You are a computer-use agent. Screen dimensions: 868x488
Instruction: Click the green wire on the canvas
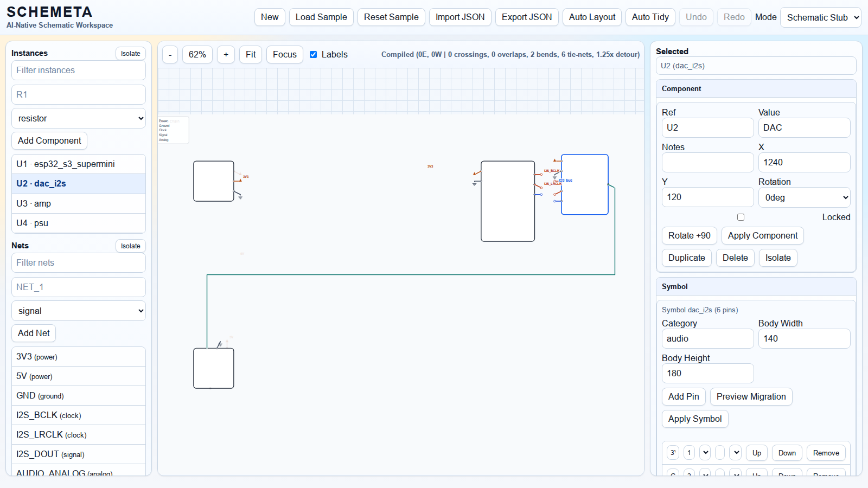(410, 275)
